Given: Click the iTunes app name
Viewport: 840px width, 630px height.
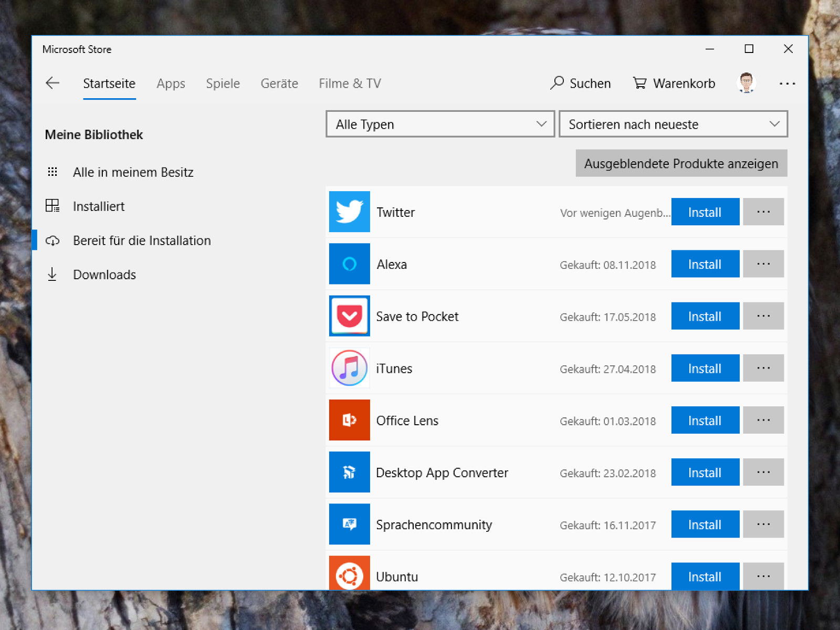Looking at the screenshot, I should coord(394,368).
